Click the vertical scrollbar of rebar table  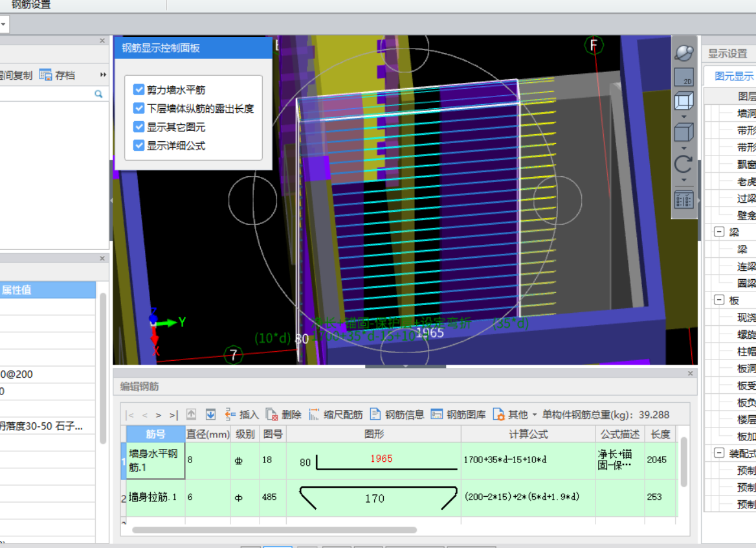pyautogui.click(x=684, y=462)
